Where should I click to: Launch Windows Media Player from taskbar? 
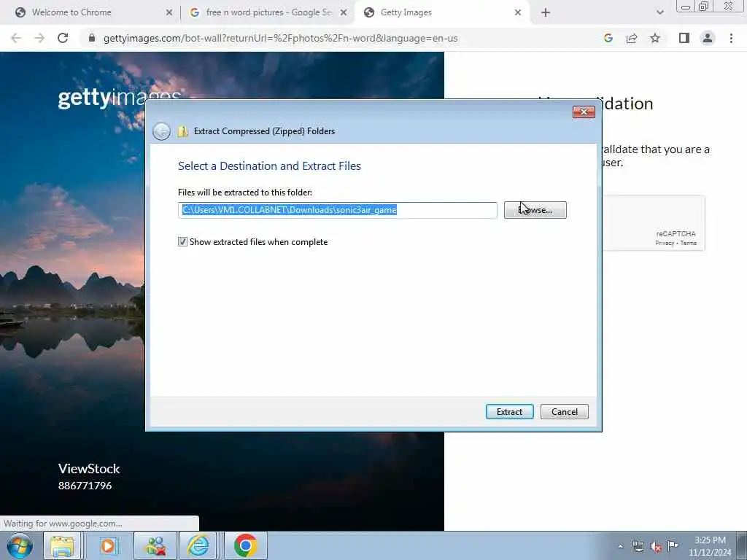108,545
